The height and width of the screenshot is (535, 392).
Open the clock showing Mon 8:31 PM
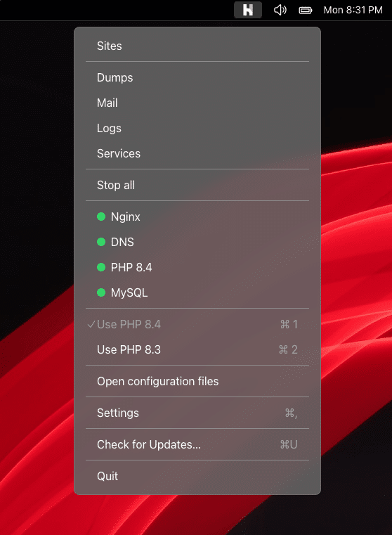353,10
